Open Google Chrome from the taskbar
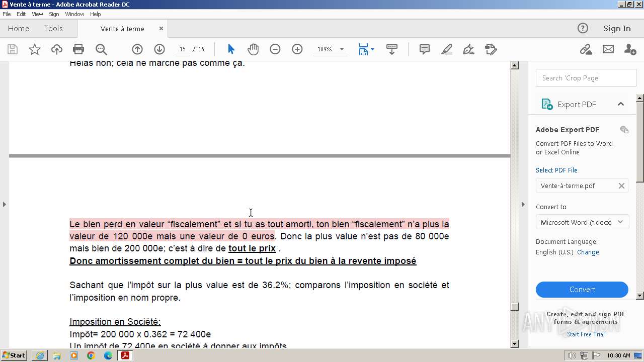 click(x=91, y=355)
